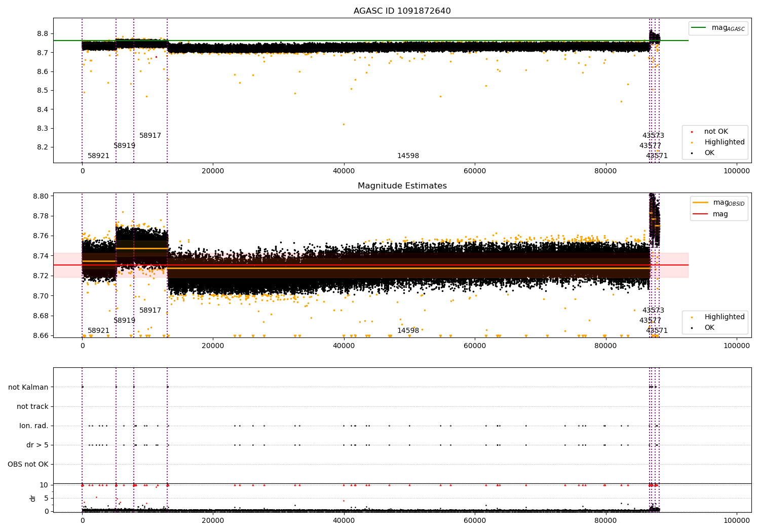
Task: Click the title 'AGASC ID 1091872640'
Action: pos(402,11)
